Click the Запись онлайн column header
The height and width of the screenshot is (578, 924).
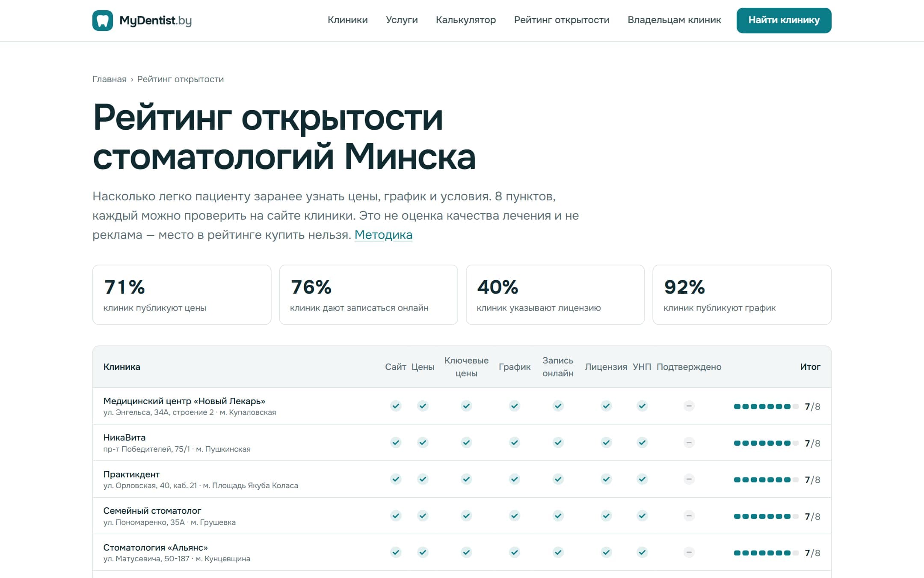coord(558,367)
